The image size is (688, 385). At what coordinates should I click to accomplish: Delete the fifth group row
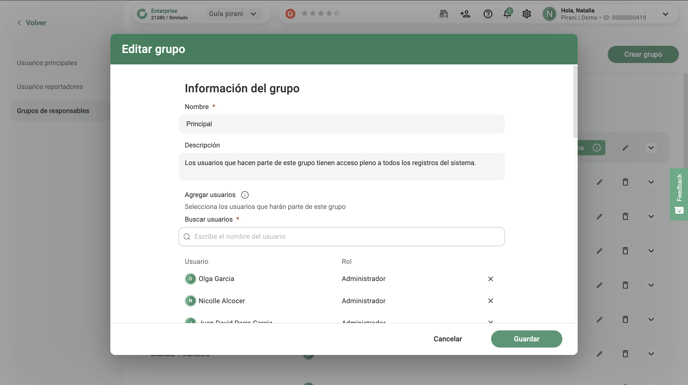coord(625,285)
